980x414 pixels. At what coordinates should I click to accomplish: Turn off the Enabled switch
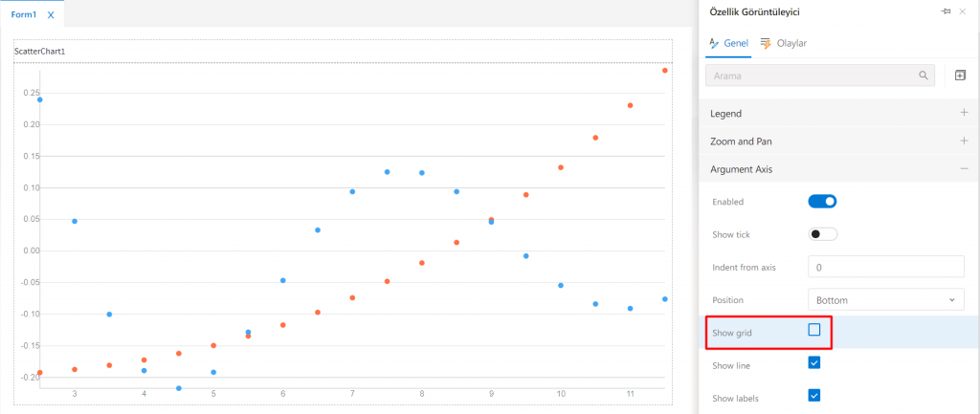coord(822,201)
